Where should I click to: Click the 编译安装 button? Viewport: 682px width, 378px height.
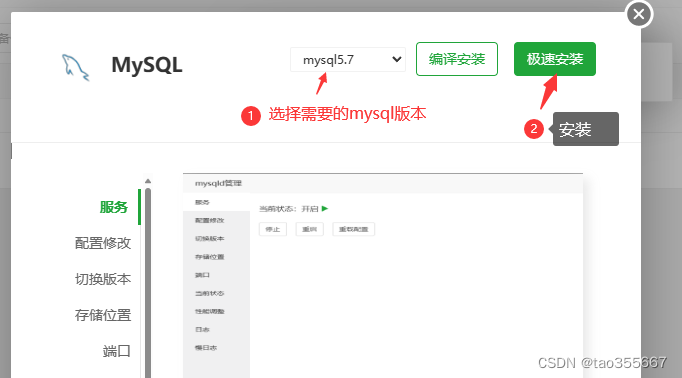[x=457, y=59]
